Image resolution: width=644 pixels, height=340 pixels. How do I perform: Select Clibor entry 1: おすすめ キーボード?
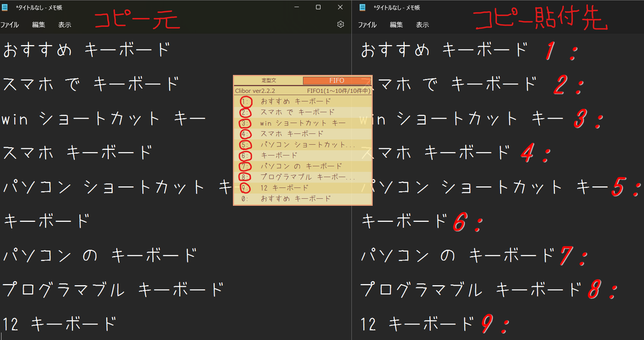[303, 101]
